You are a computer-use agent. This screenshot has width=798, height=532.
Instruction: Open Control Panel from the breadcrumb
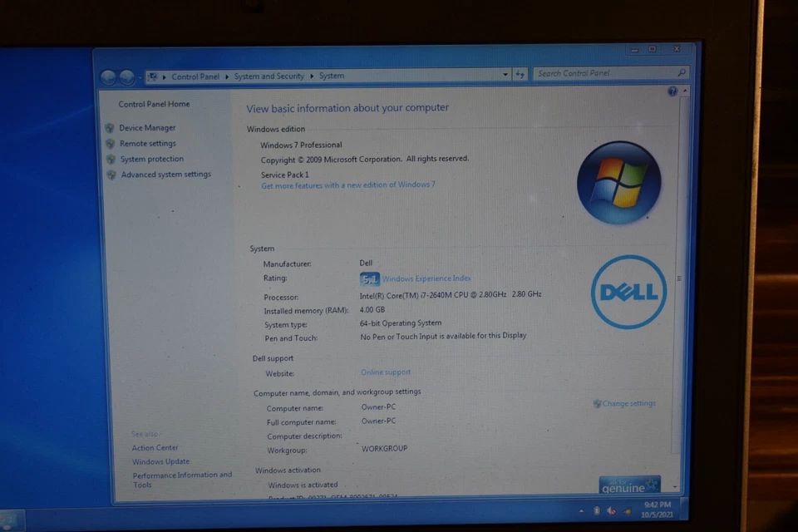[195, 76]
